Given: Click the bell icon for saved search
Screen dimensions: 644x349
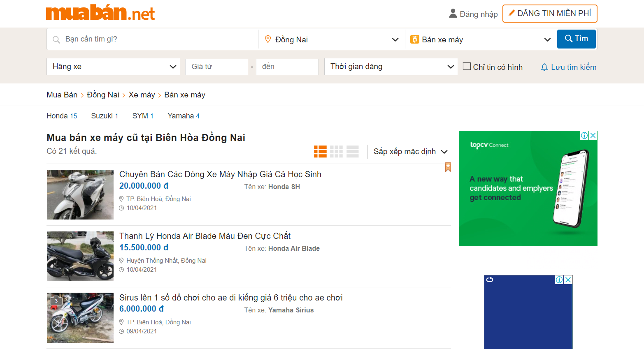Looking at the screenshot, I should click(544, 67).
